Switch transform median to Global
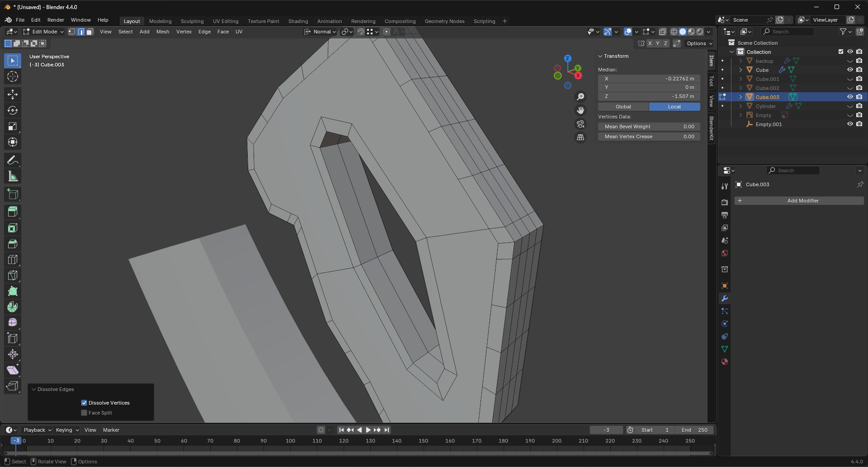 click(623, 107)
